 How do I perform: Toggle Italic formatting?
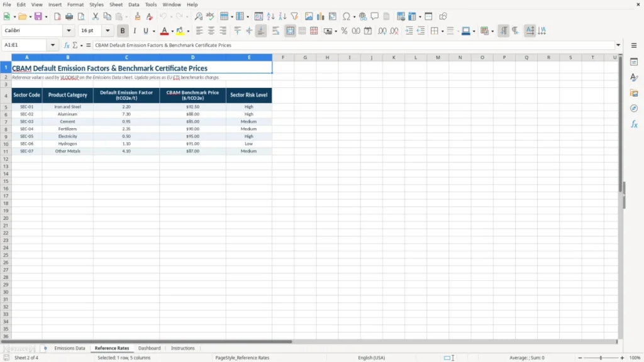[x=135, y=31]
